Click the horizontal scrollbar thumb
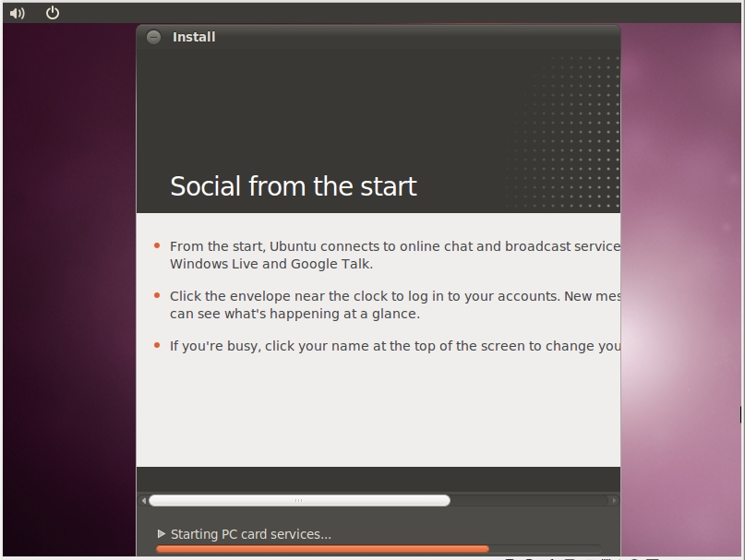745x560 pixels. (x=299, y=500)
